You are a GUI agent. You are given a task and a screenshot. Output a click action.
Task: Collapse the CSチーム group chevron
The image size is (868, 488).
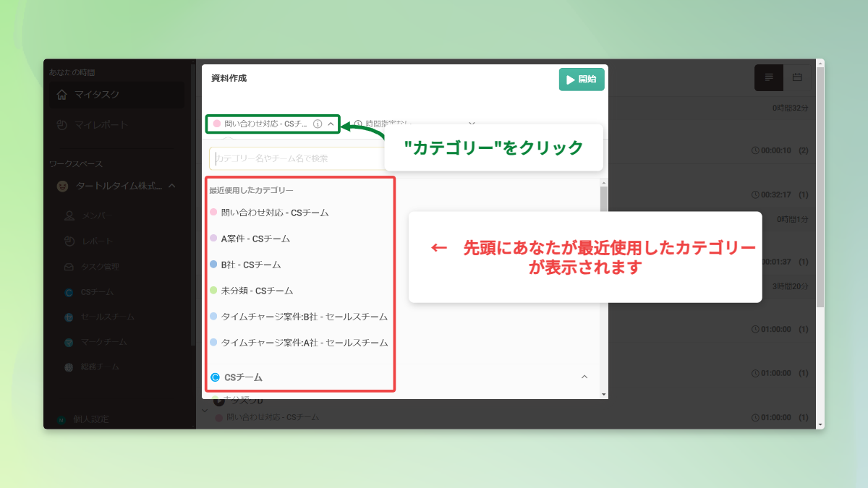click(x=585, y=377)
